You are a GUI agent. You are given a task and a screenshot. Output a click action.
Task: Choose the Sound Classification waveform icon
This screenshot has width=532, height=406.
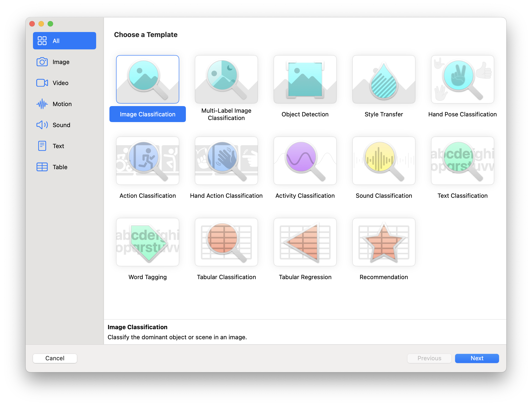coord(384,161)
